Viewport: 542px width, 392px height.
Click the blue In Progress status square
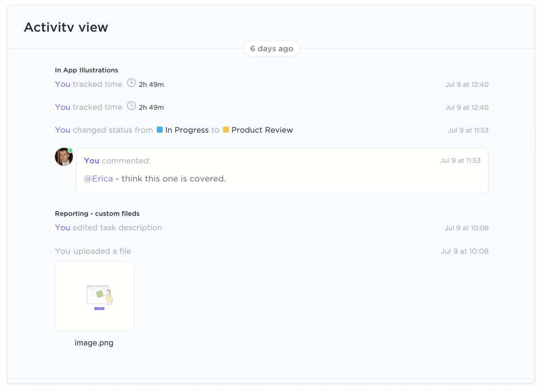160,130
